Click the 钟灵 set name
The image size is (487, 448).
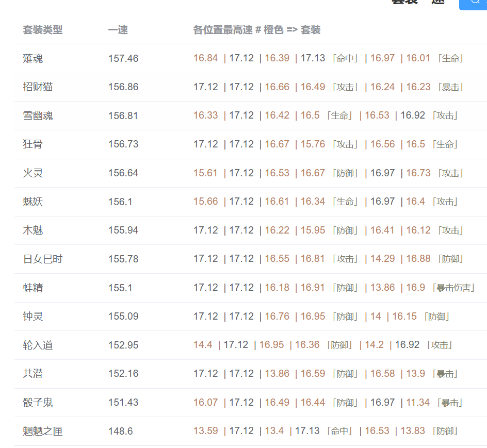[x=33, y=316]
